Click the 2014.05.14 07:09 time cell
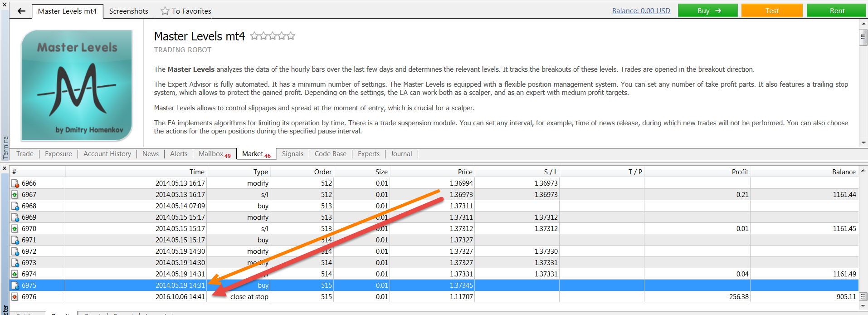This screenshot has width=868, height=315. click(180, 206)
